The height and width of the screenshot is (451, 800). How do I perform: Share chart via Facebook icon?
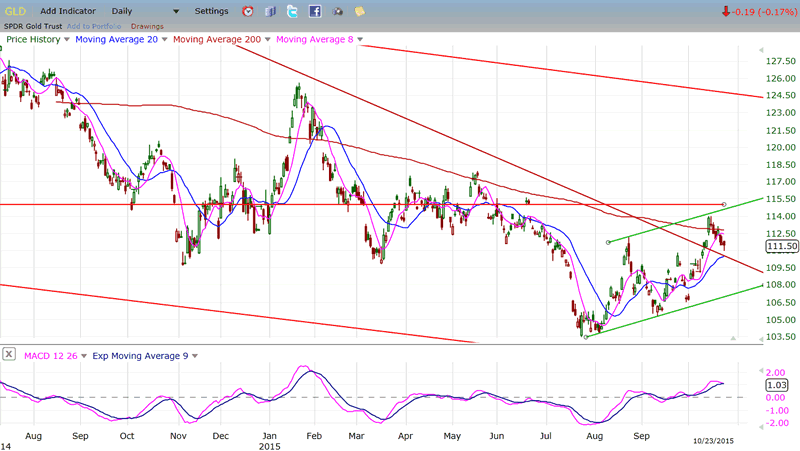pyautogui.click(x=314, y=11)
